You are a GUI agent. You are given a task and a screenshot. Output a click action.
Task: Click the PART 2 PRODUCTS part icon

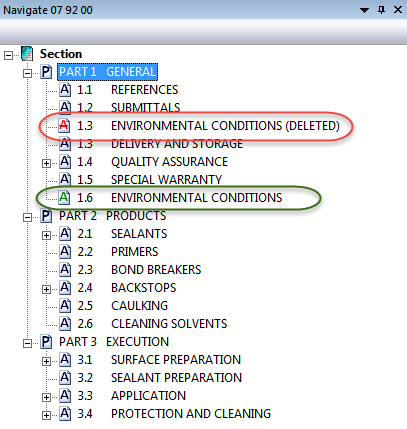pos(46,216)
